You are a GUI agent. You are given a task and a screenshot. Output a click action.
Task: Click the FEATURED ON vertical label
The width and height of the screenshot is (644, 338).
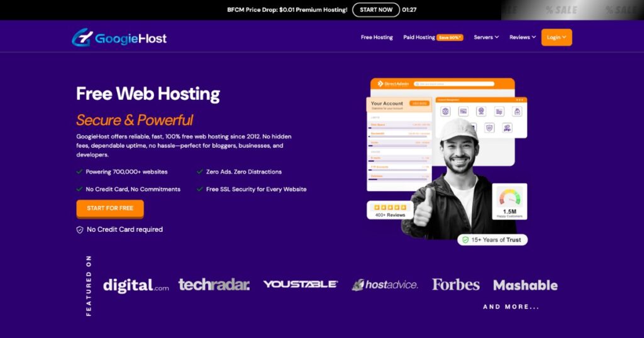pyautogui.click(x=89, y=285)
